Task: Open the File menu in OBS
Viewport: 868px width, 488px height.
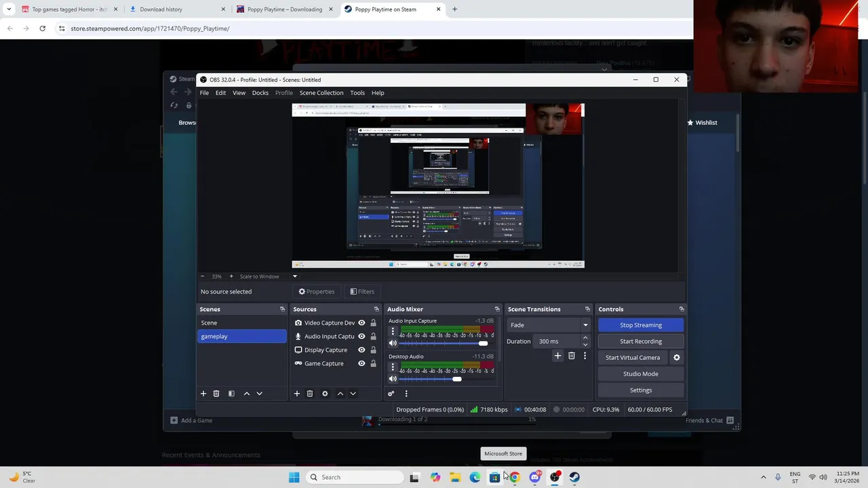Action: pos(204,93)
